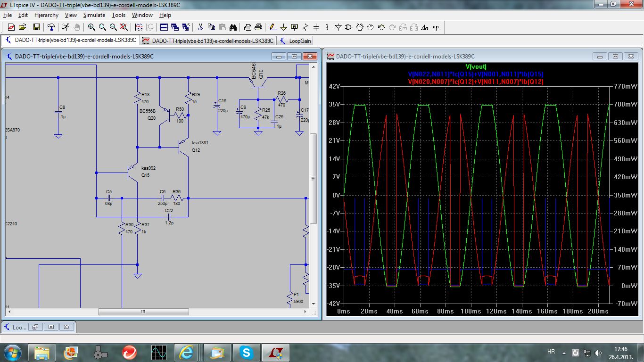Screen dimensions: 644x362
Task: Open the Window menu
Action: pos(142,15)
